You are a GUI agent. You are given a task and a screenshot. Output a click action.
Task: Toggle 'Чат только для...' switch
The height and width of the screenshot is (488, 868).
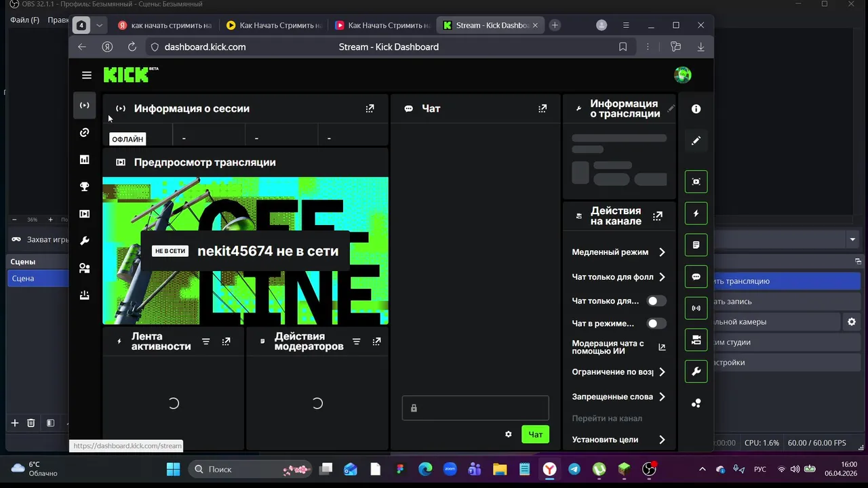point(656,301)
